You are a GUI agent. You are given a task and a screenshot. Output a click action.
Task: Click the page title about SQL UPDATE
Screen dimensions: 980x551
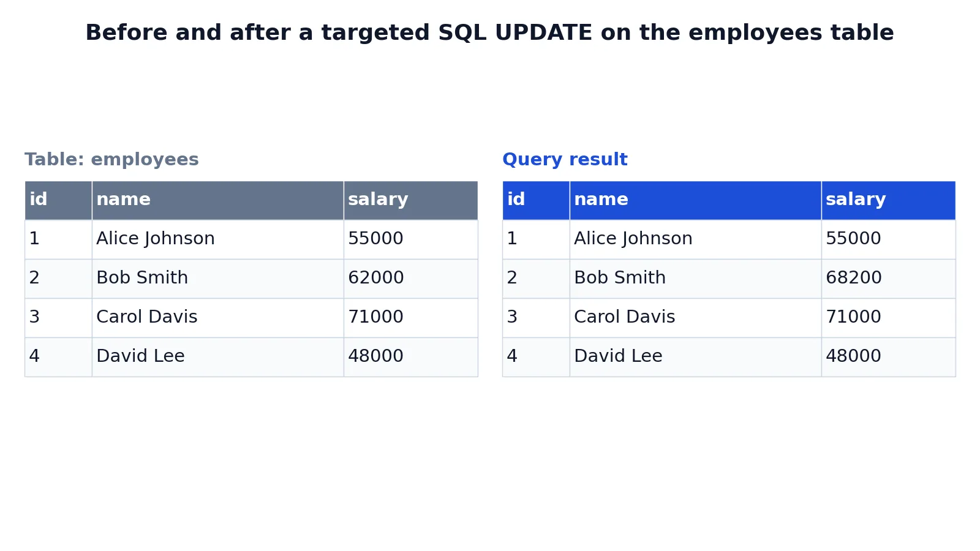point(489,33)
